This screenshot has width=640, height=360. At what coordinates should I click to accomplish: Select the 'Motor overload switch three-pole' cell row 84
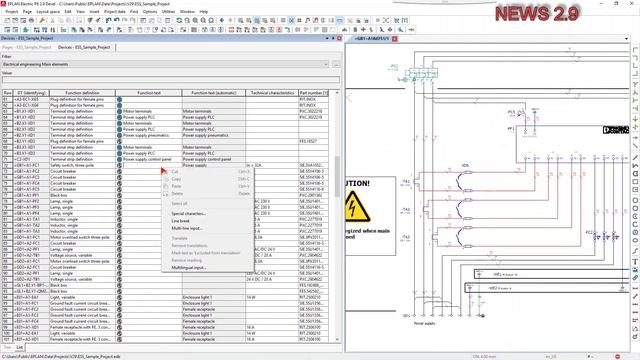(x=82, y=238)
